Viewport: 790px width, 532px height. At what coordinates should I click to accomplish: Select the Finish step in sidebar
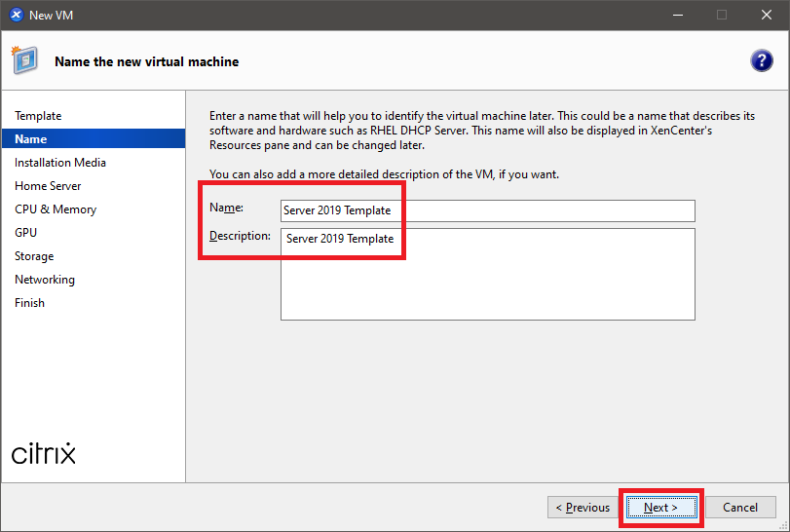coord(29,303)
